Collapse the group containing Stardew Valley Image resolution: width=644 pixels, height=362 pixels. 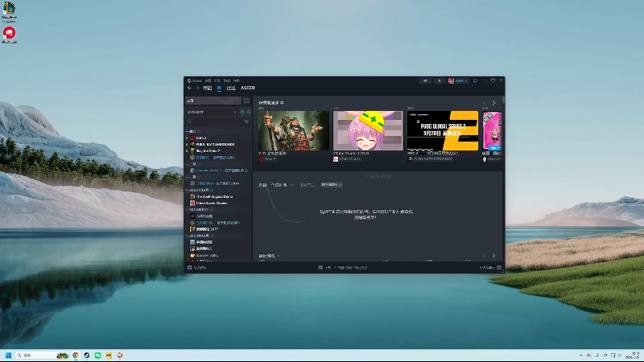(x=187, y=236)
